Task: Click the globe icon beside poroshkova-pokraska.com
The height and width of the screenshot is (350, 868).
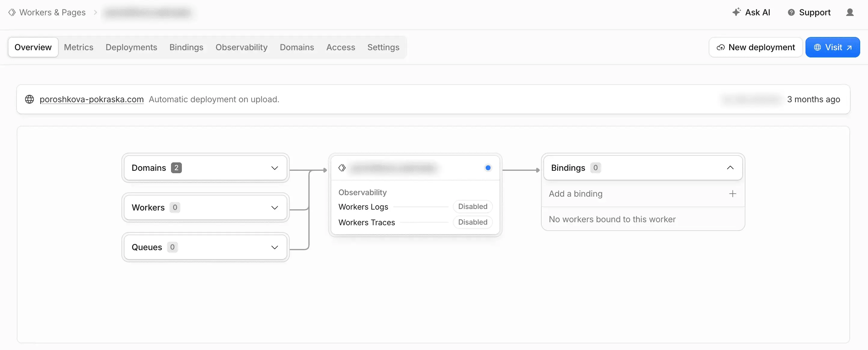Action: click(30, 99)
